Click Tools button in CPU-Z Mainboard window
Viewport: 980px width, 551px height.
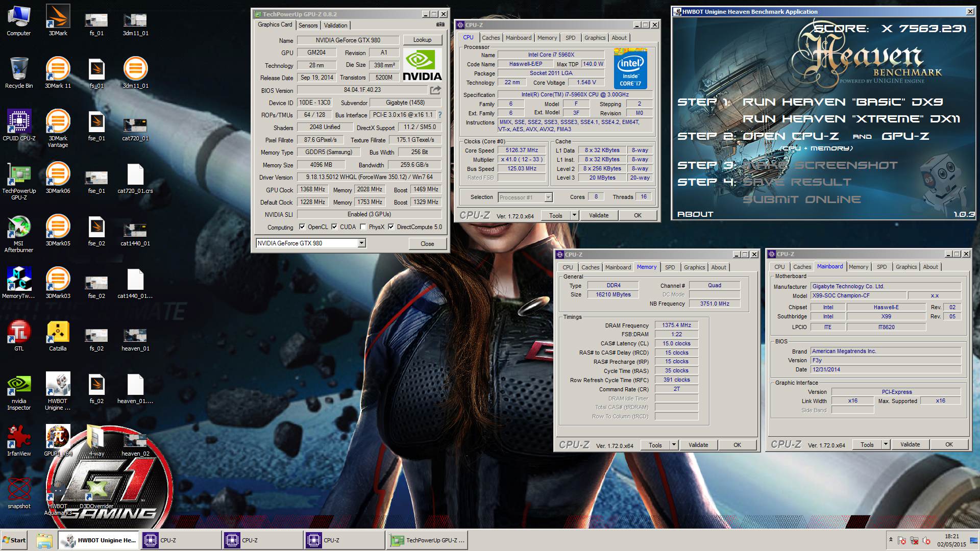click(867, 444)
